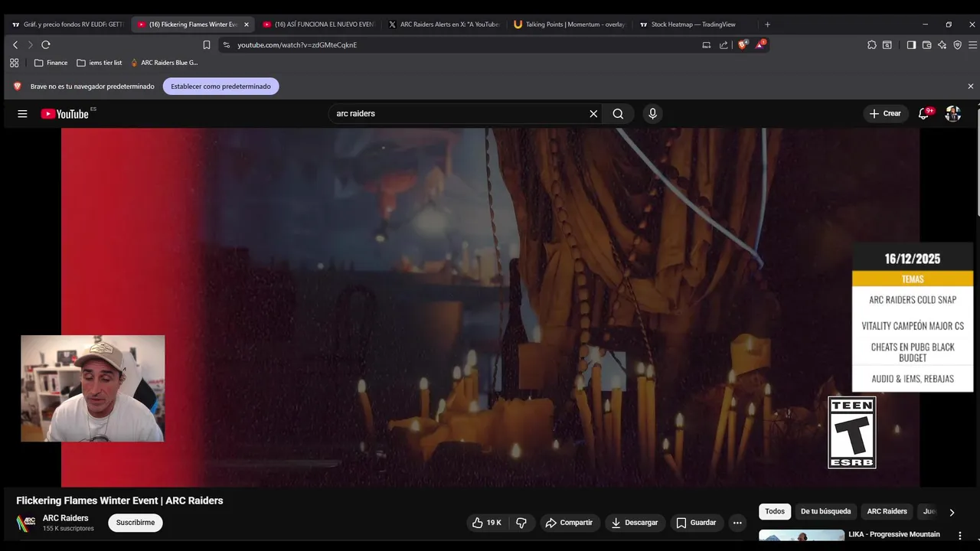
Task: Open the 'iems tier list' bookmark folder
Action: 100,63
